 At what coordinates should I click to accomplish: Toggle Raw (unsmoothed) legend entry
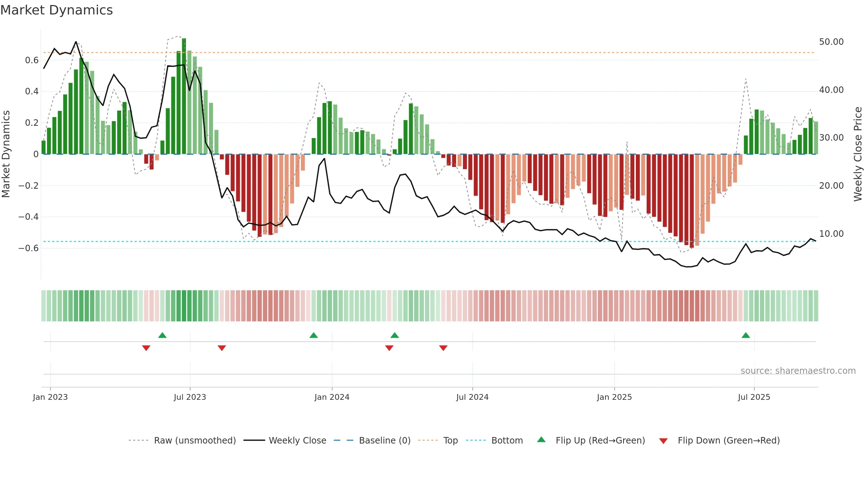182,440
